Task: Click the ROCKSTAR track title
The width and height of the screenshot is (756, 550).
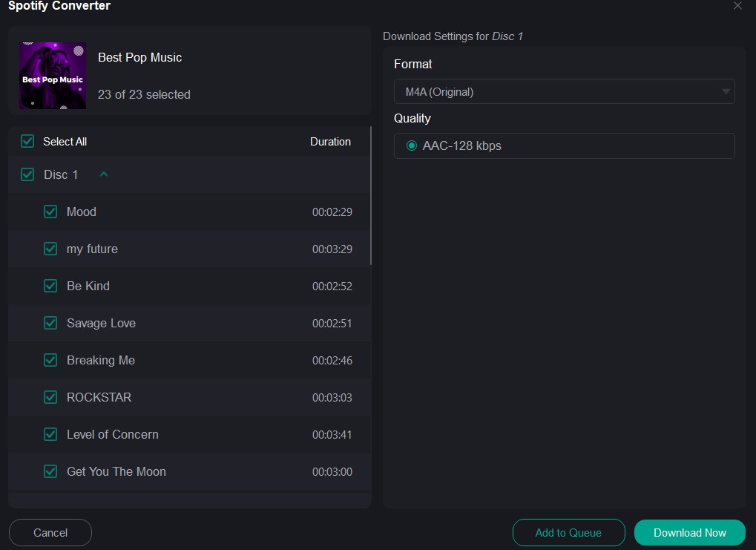Action: pos(99,398)
